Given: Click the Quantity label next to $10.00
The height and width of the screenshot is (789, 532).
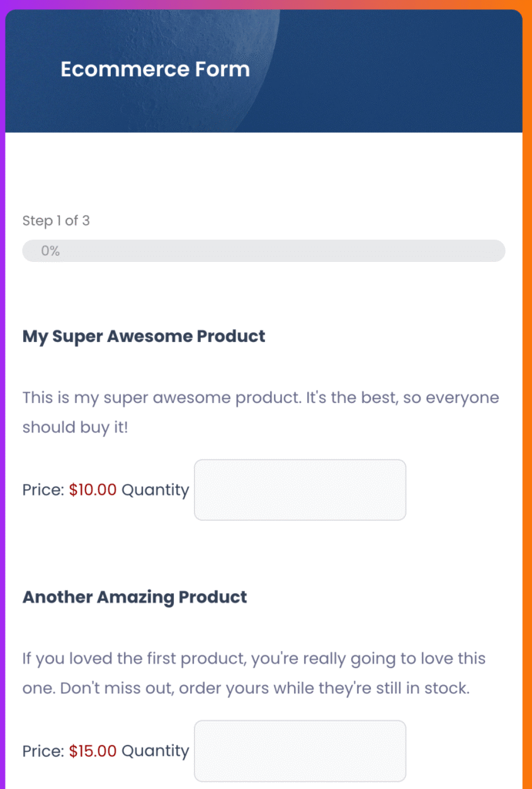Looking at the screenshot, I should click(x=155, y=490).
